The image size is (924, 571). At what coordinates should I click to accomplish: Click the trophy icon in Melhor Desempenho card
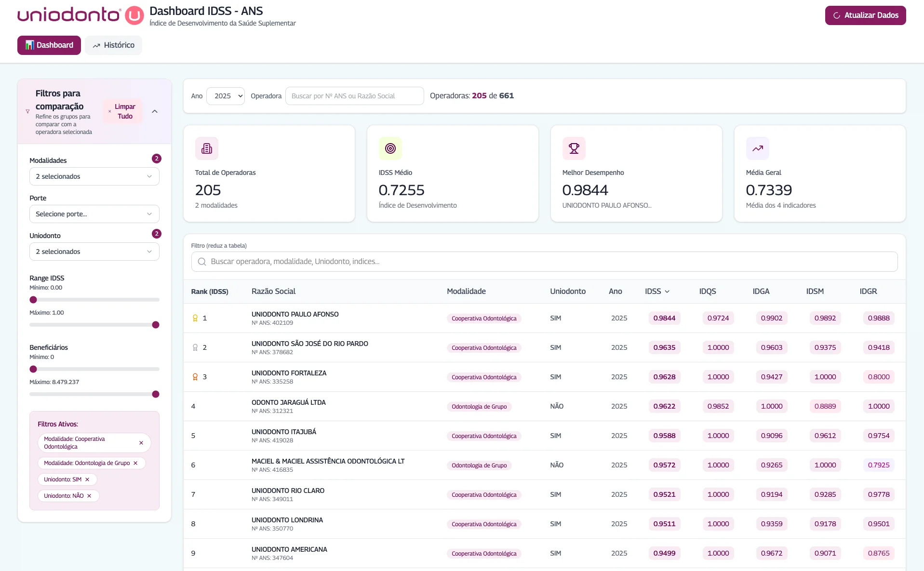tap(574, 148)
